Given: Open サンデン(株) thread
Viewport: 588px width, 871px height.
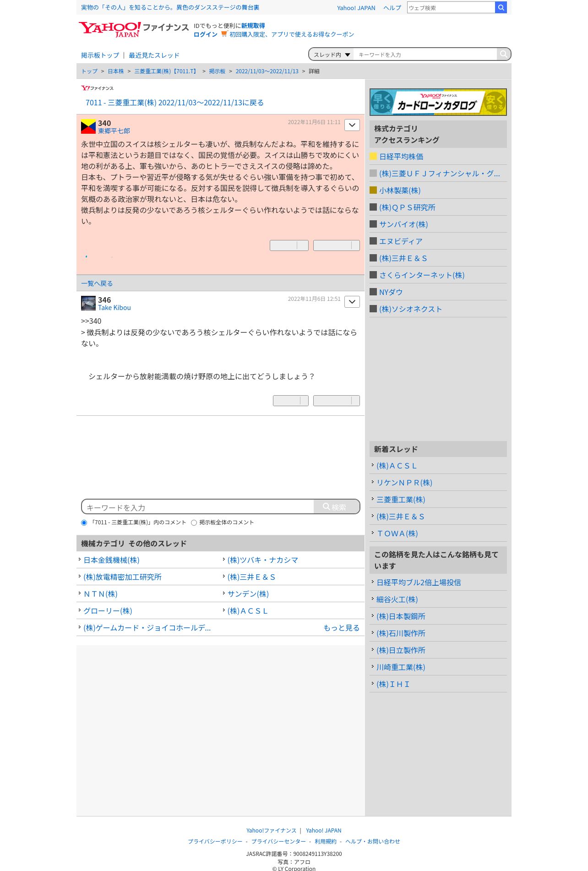Looking at the screenshot, I should click(248, 594).
